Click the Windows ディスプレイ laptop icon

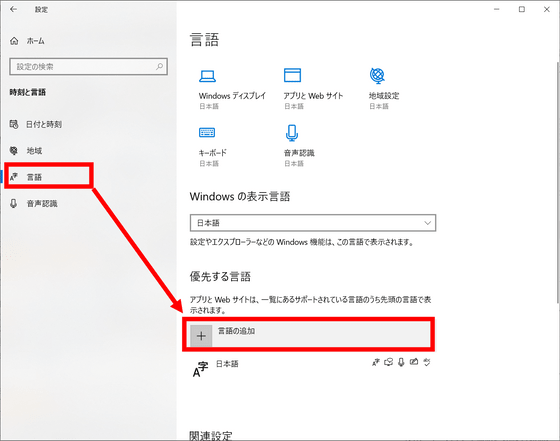pyautogui.click(x=207, y=76)
